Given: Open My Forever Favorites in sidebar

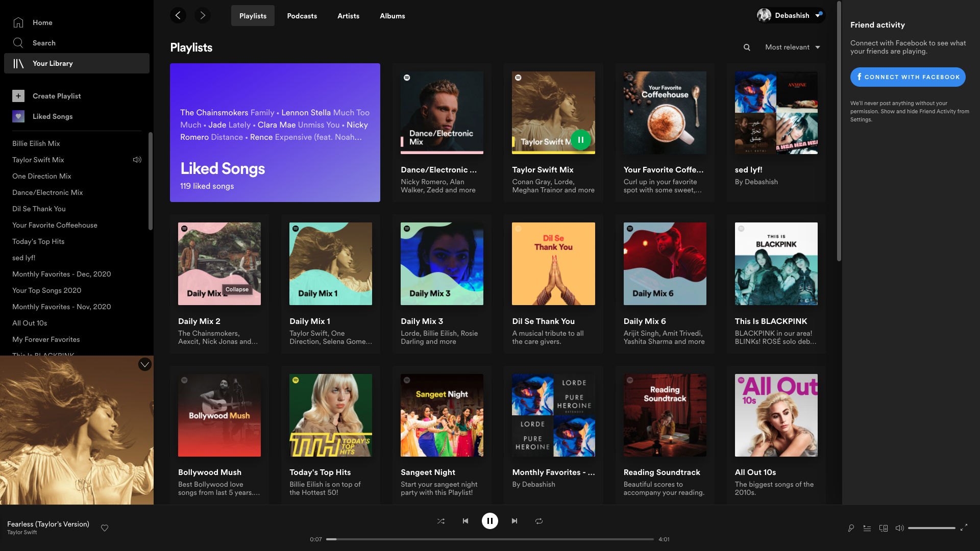Looking at the screenshot, I should [46, 339].
